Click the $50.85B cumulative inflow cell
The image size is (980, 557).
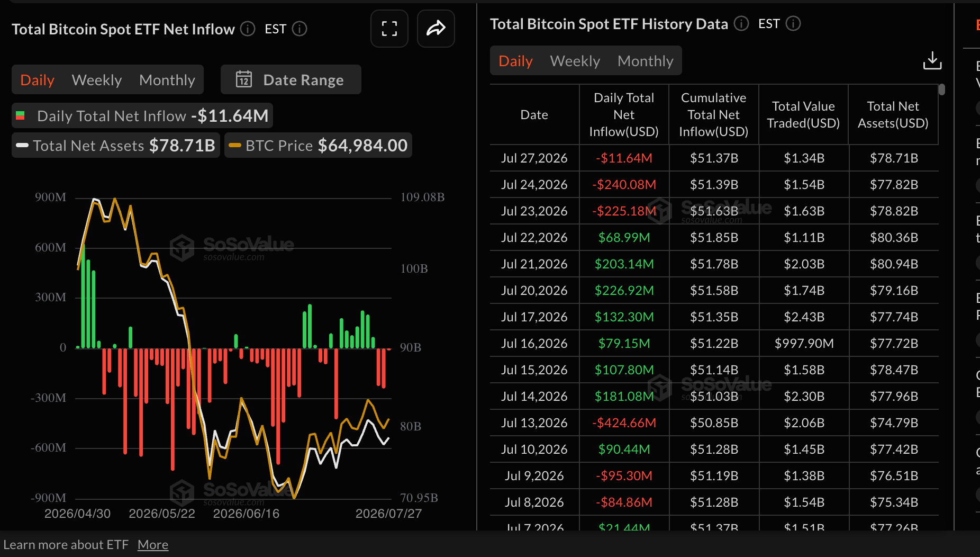tap(714, 423)
